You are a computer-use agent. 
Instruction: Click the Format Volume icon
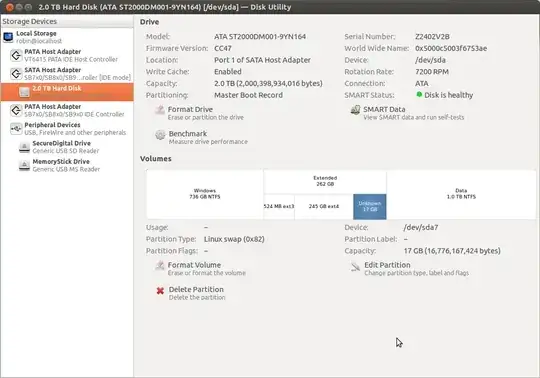coord(159,266)
